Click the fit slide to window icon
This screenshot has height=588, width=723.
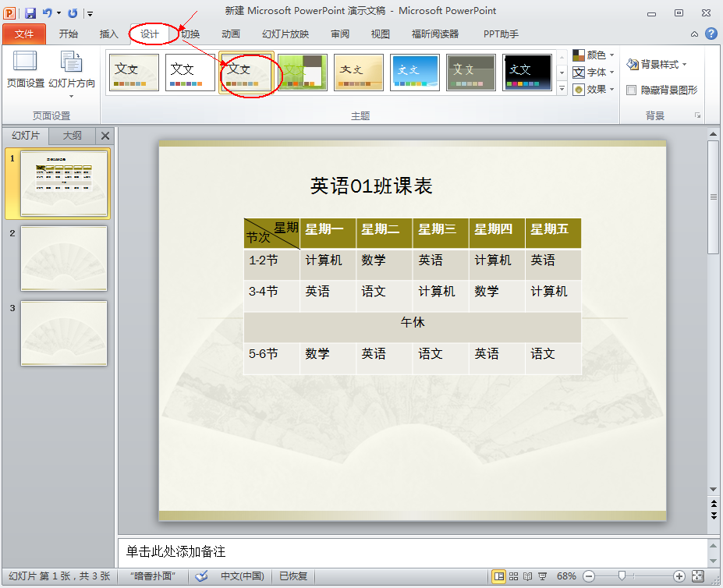click(x=697, y=576)
